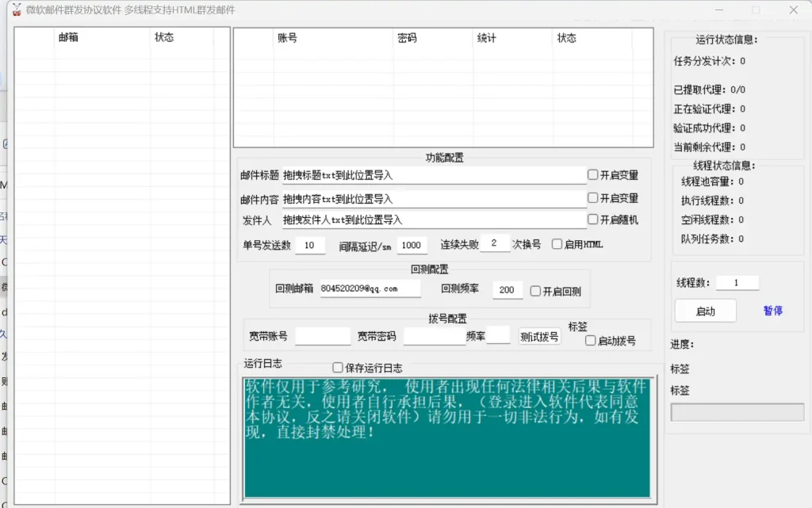The height and width of the screenshot is (508, 812).
Task: Focus the 发件人 input field
Action: [x=434, y=220]
